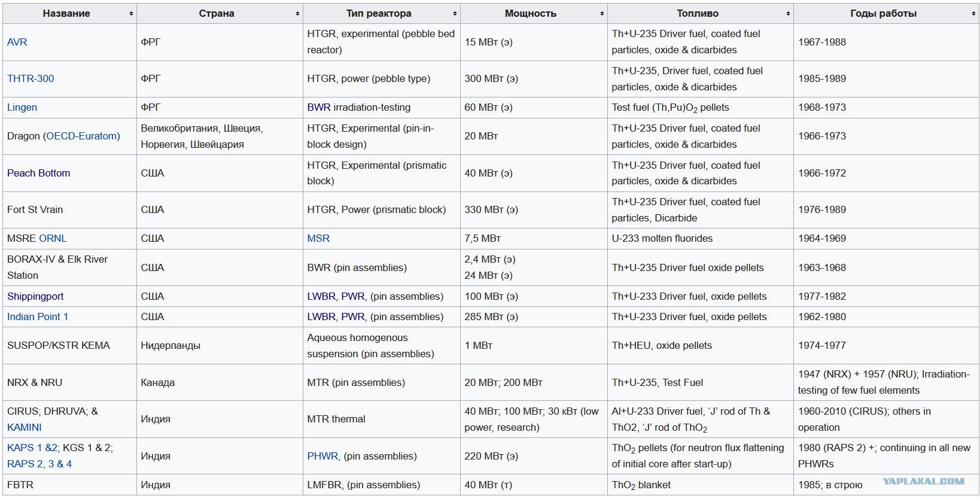Image resolution: width=980 pixels, height=499 pixels.
Task: Select the Канада country cell
Action: click(220, 382)
